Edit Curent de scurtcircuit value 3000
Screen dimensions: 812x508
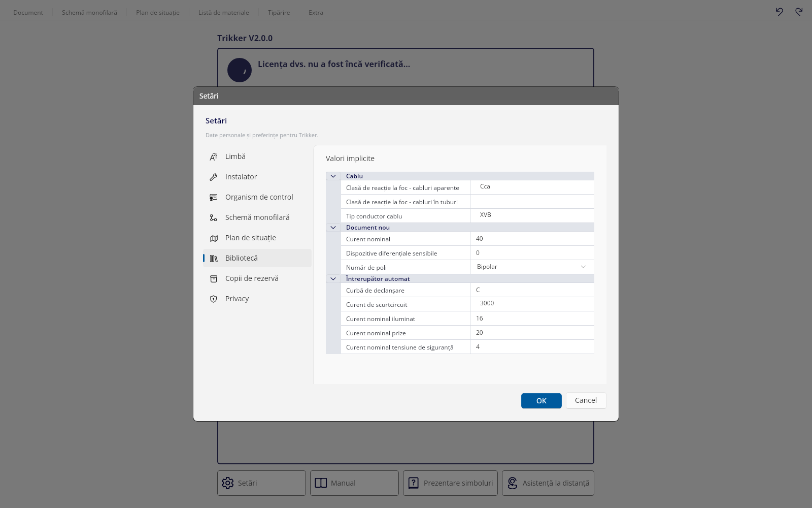(x=532, y=304)
